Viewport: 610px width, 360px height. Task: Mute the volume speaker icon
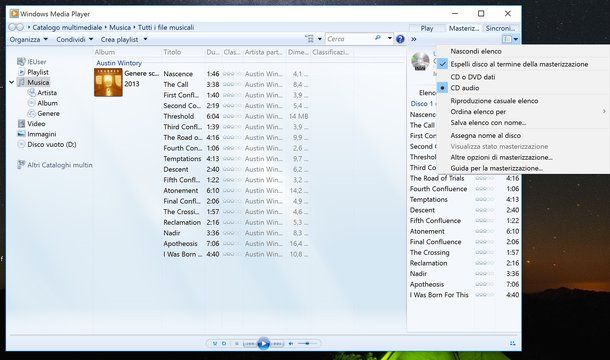(291, 344)
